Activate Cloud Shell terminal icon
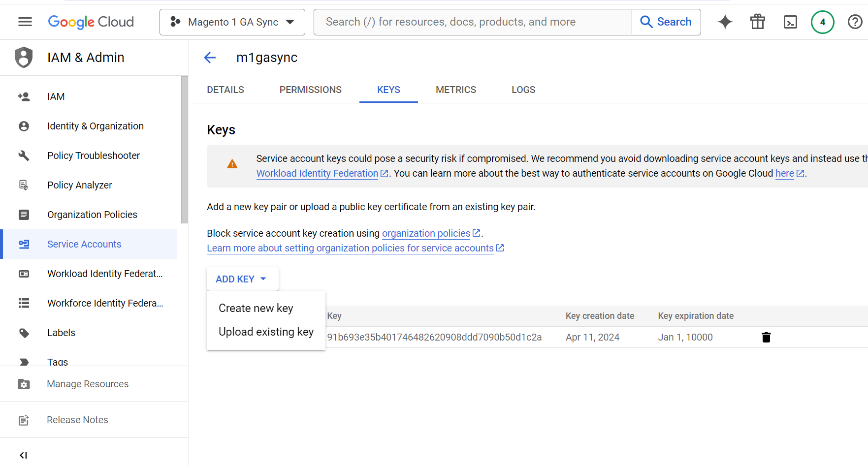This screenshot has width=868, height=466. [x=790, y=22]
